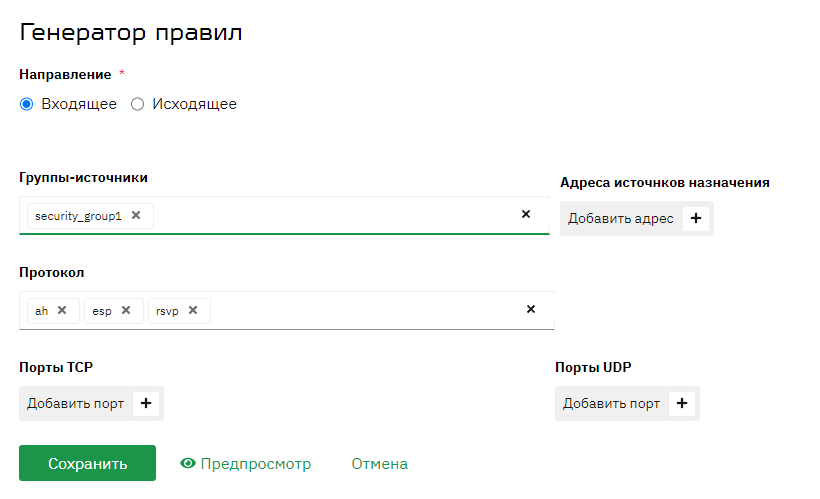The width and height of the screenshot is (820, 499).
Task: Click plus icon under Порты UDP
Action: (x=682, y=403)
